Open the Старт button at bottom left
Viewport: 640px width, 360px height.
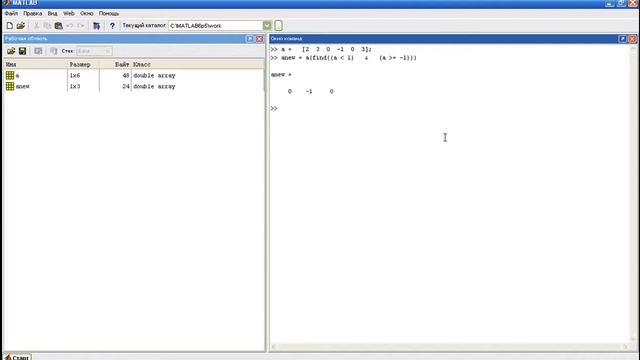tap(17, 357)
